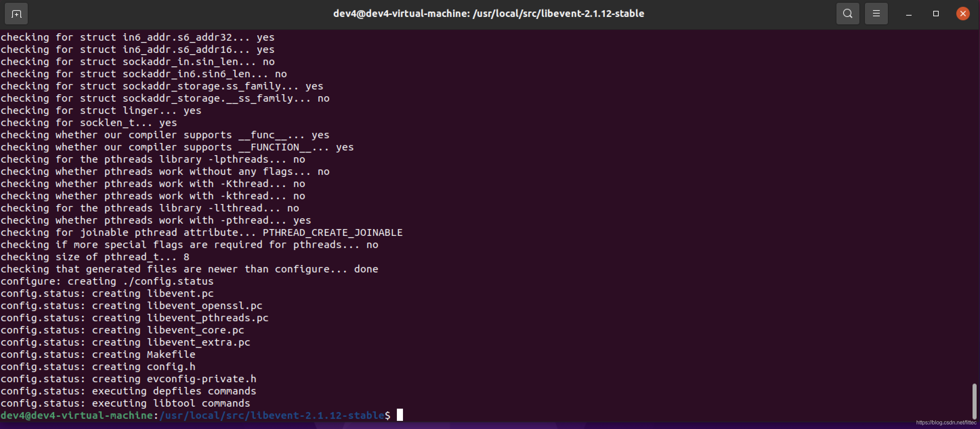The height and width of the screenshot is (429, 980).
Task: Click line 'in6_addr.s6_addr16... yes'
Action: [137, 50]
